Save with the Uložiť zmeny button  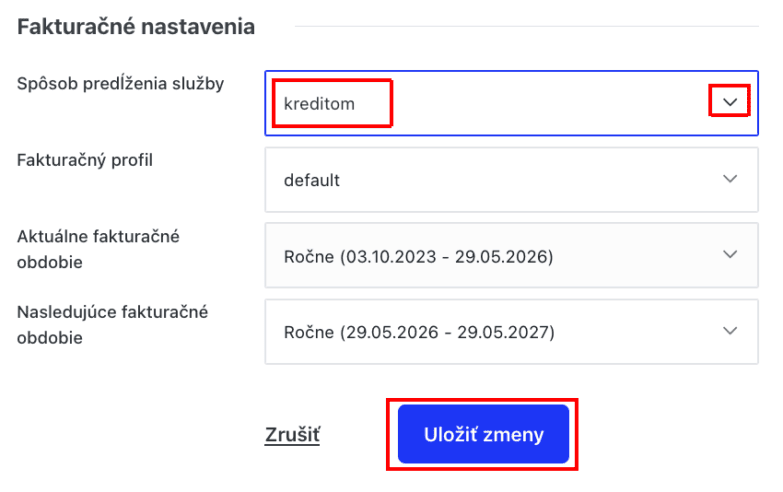pos(483,434)
